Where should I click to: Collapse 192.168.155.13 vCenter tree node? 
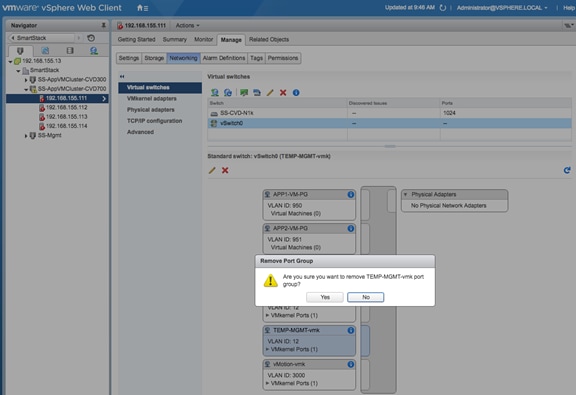pos(10,61)
